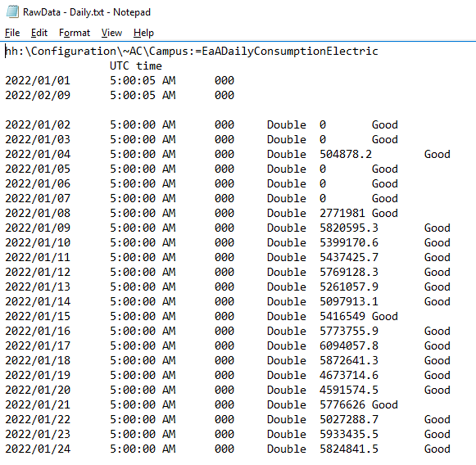Click the value 5933435.5
This screenshot has width=476, height=465.
coord(349,434)
